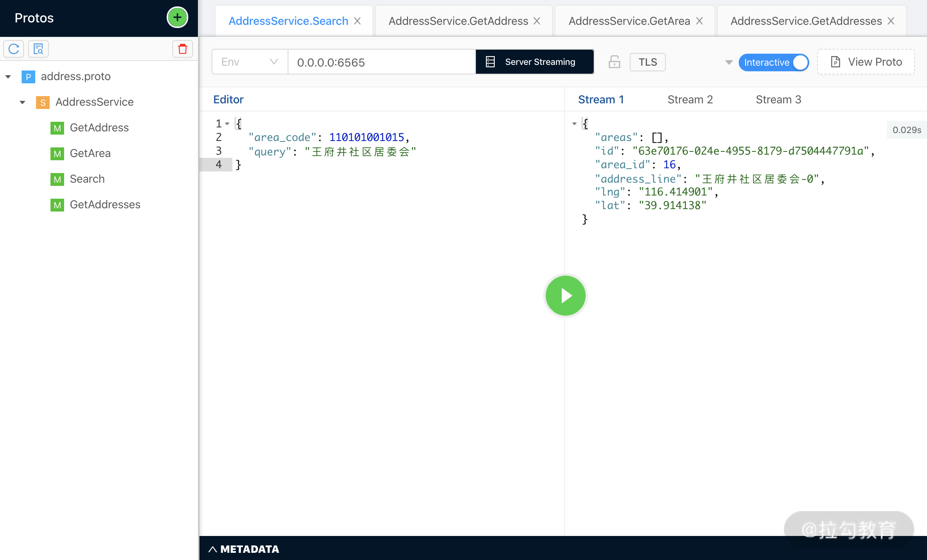
Task: Collapse the response JSON object arrow
Action: [574, 123]
